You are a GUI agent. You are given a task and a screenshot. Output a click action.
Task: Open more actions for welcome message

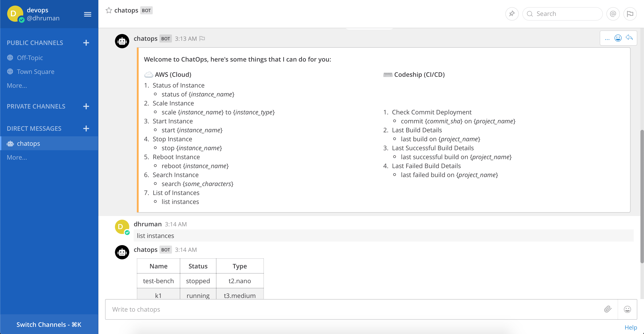(607, 38)
